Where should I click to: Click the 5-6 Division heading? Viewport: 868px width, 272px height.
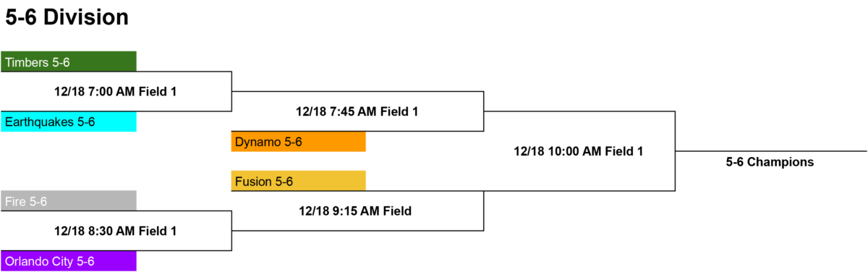coord(67,17)
